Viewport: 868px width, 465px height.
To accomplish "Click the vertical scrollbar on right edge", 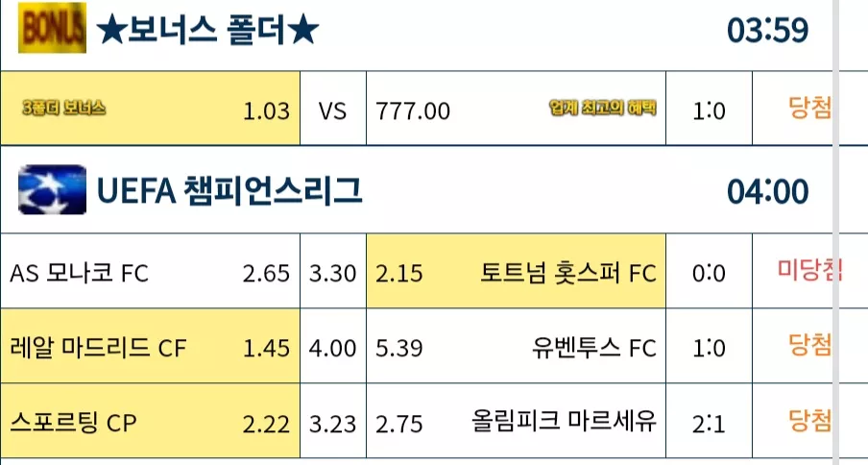I will (836, 232).
